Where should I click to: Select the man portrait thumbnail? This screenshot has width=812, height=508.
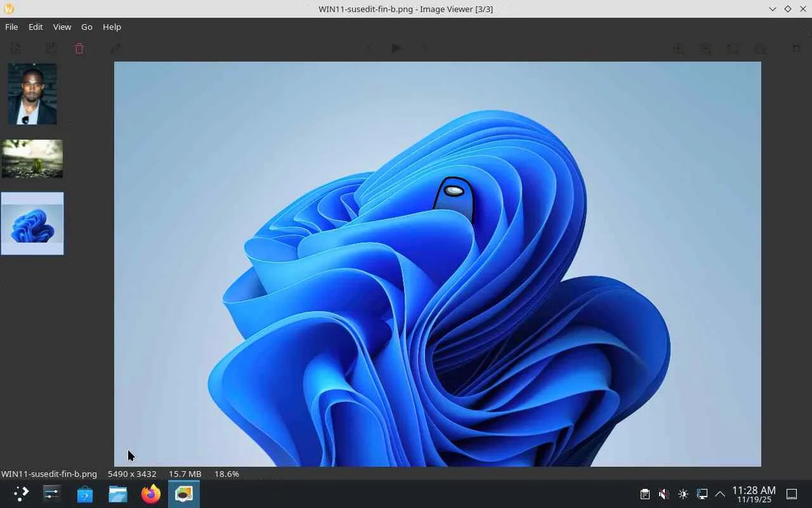pyautogui.click(x=32, y=94)
